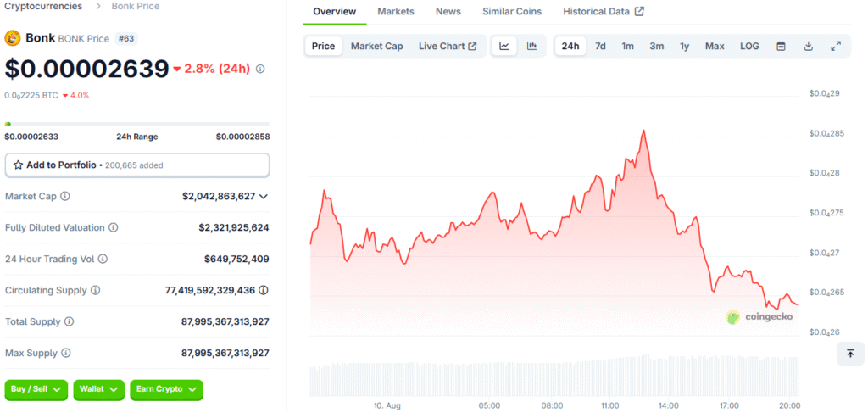868x413 pixels.
Task: Open the calendar date range picker
Action: point(781,47)
